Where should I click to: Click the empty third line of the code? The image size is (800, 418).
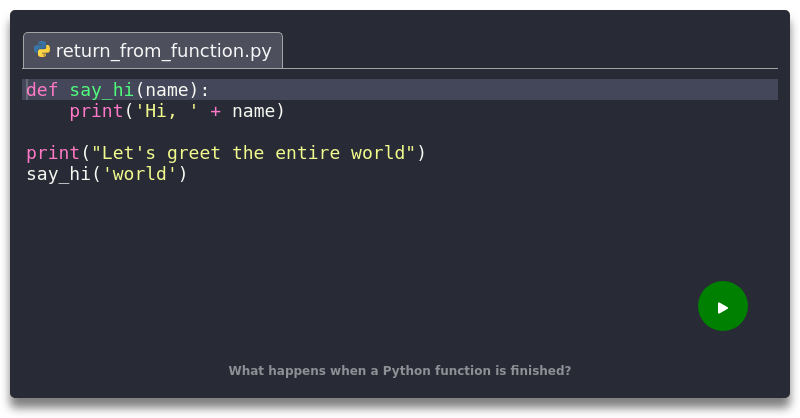[x=300, y=132]
